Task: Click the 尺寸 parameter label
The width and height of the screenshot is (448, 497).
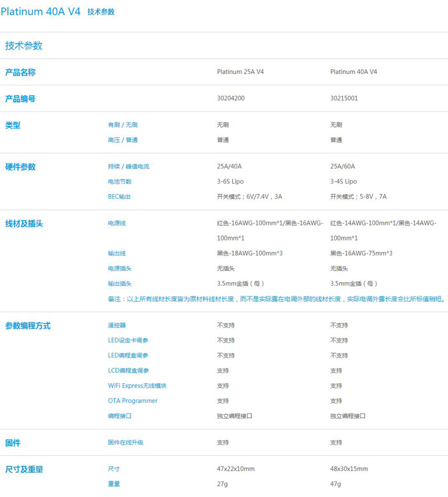Action: tap(114, 469)
